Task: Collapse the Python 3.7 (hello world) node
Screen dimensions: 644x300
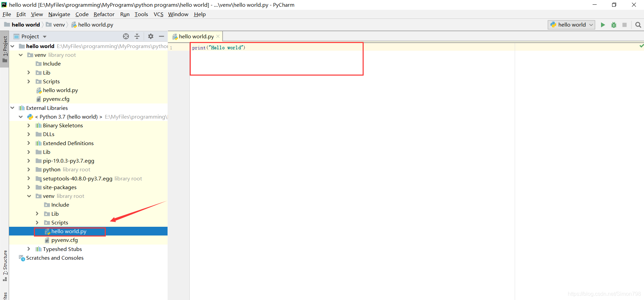Action: tap(21, 117)
